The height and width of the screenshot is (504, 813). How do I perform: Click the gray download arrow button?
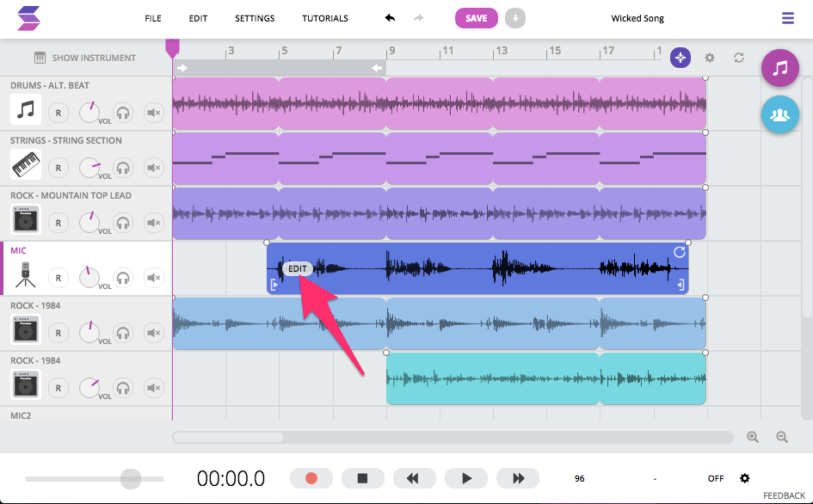point(514,18)
